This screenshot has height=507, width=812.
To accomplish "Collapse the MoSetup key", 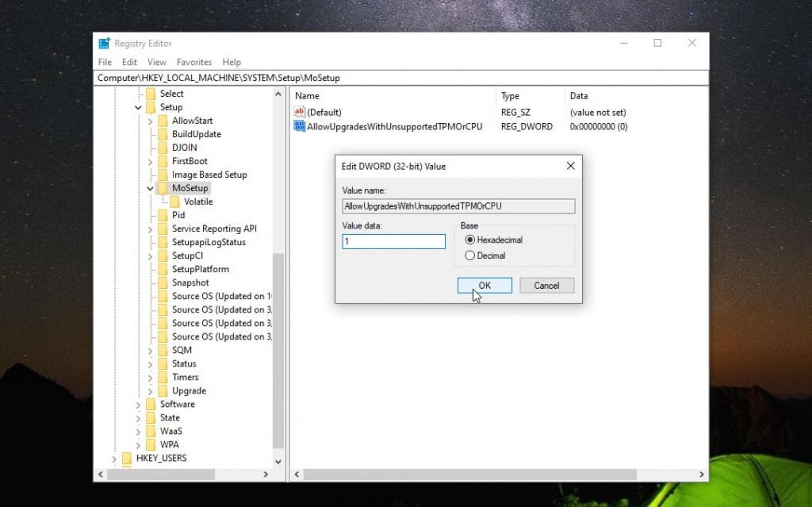I will (150, 188).
